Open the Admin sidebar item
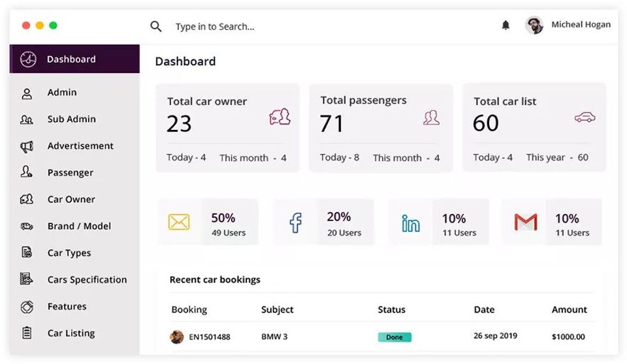Screen dimensions: 627x364 [x=62, y=93]
